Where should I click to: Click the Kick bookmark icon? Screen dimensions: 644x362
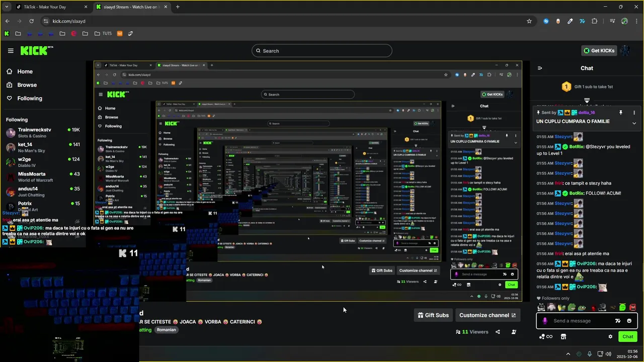click(7, 34)
